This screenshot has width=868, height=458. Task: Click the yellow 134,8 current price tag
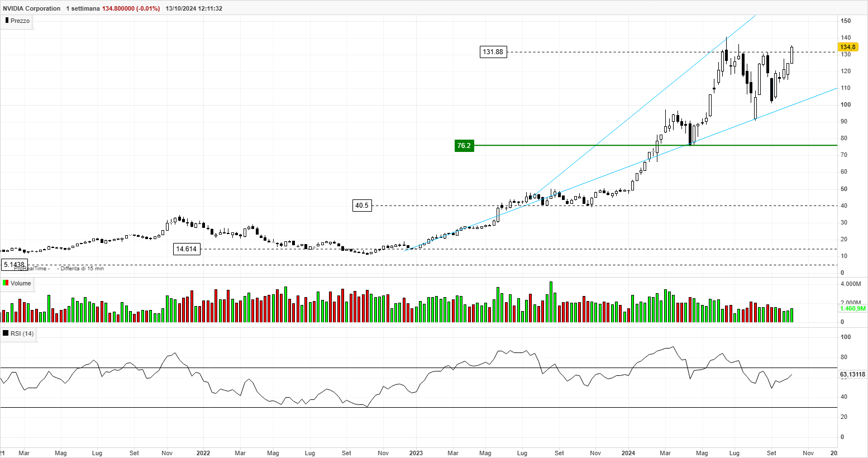coord(848,47)
